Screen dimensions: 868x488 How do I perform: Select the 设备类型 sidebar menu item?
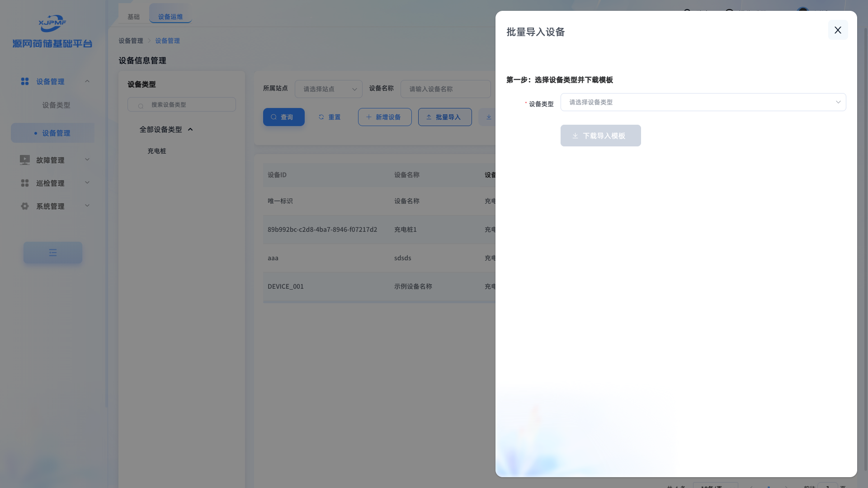click(x=56, y=105)
